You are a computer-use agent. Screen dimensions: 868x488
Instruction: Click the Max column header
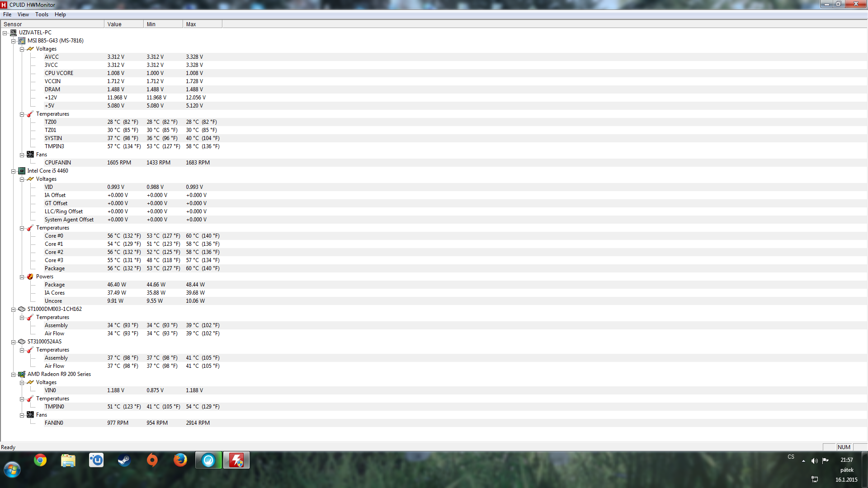click(x=203, y=24)
